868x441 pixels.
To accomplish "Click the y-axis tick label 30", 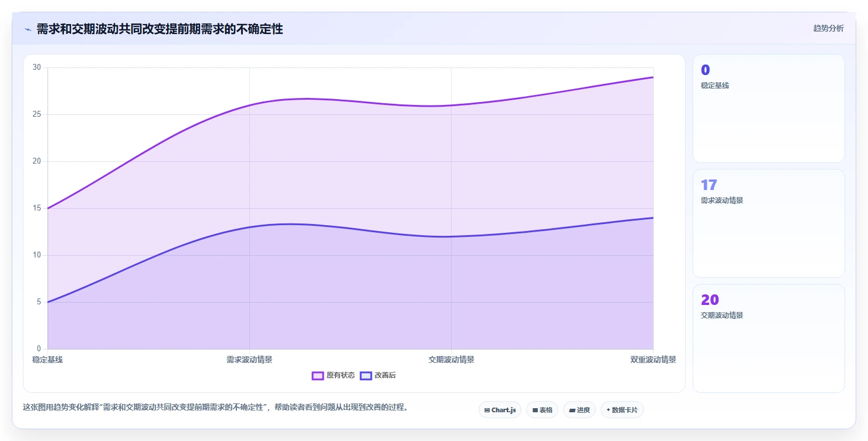I will point(37,67).
